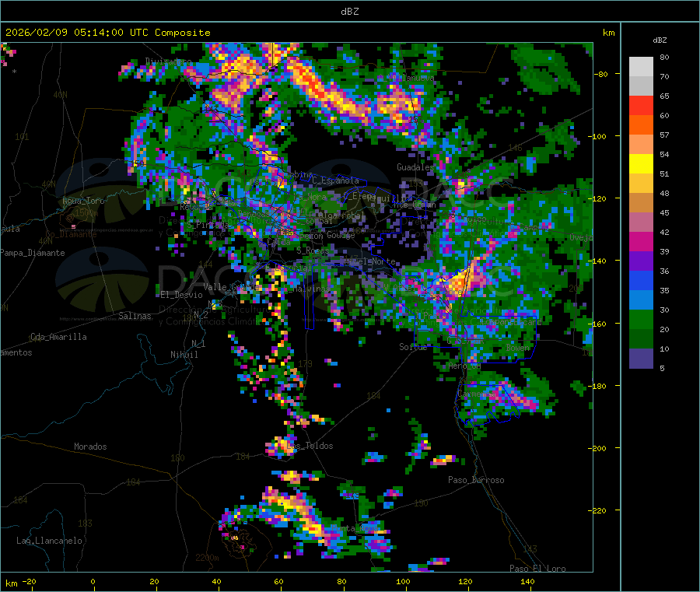Select the dark green 10-20 dBZ band
Viewport: 700px width, 592px height.
coord(641,338)
